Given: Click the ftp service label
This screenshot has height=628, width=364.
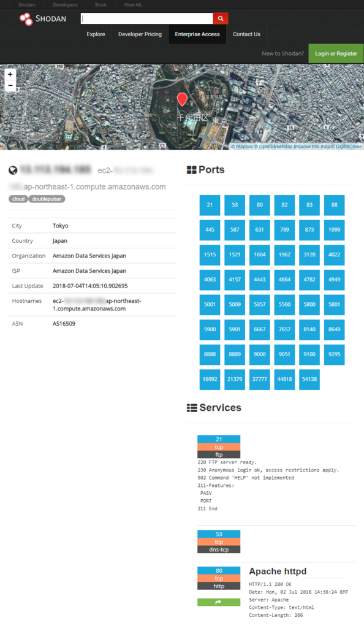Looking at the screenshot, I should (219, 454).
